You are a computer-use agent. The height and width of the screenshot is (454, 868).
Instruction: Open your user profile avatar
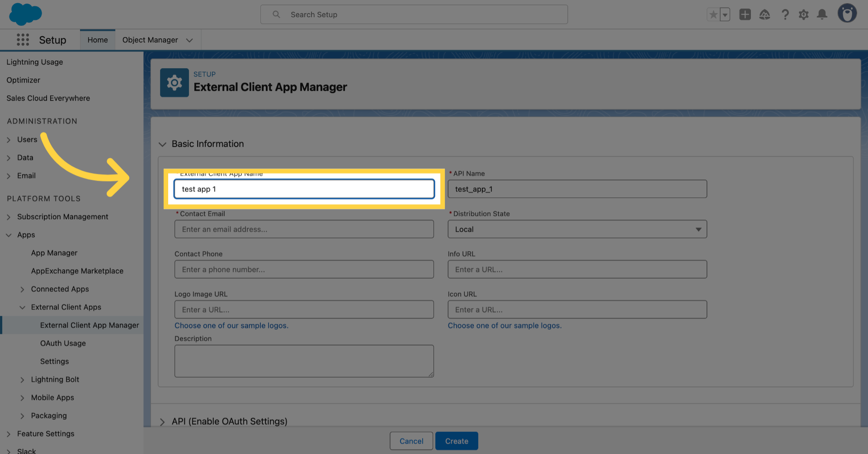tap(847, 13)
